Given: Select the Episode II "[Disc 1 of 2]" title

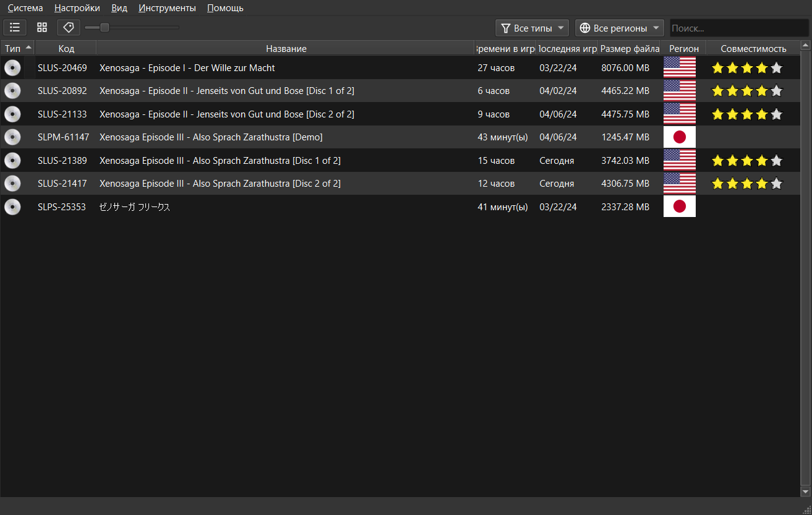Looking at the screenshot, I should tap(227, 91).
